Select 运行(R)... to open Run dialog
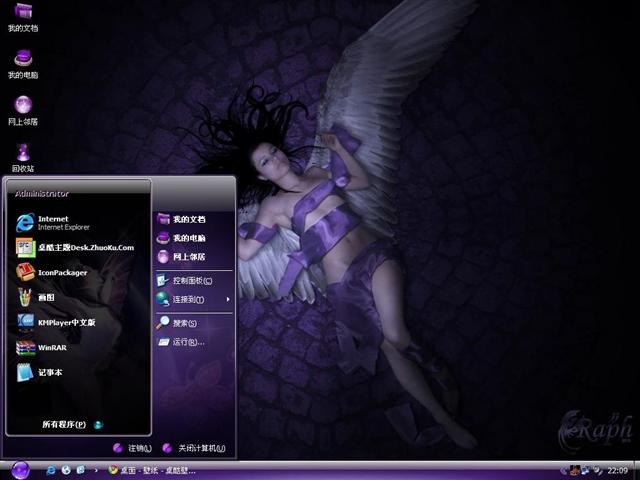Image resolution: width=640 pixels, height=480 pixels. coord(187,342)
